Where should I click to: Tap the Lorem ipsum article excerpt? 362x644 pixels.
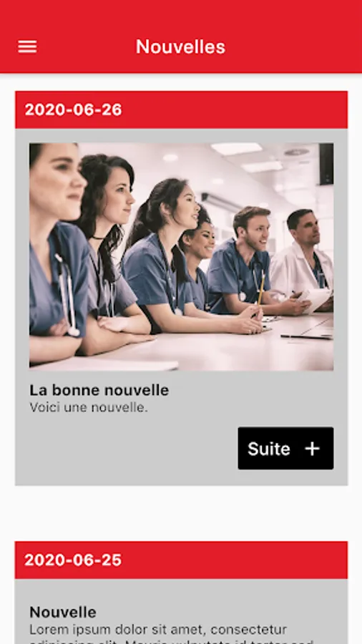coord(172,633)
